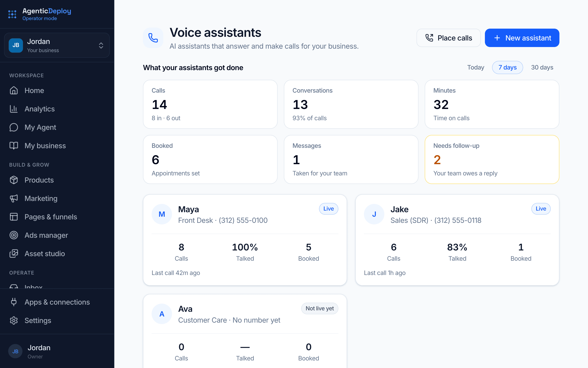Click the Products box icon

pyautogui.click(x=14, y=180)
